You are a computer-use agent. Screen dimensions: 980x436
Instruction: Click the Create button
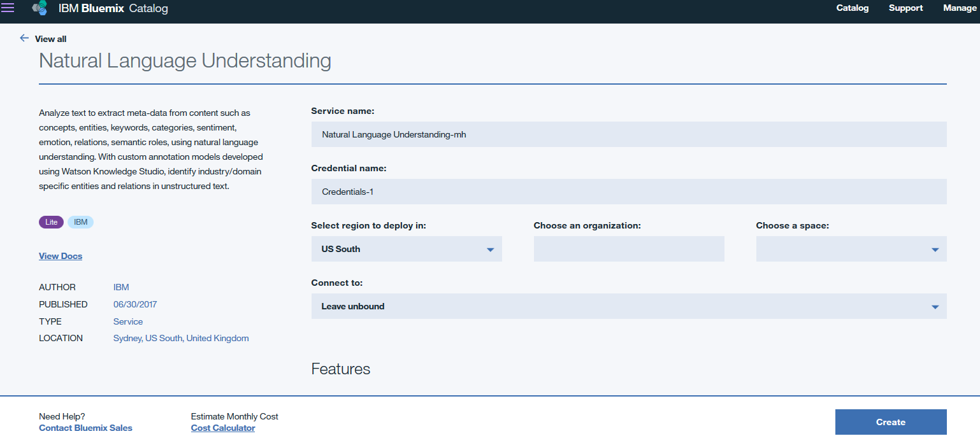(891, 422)
